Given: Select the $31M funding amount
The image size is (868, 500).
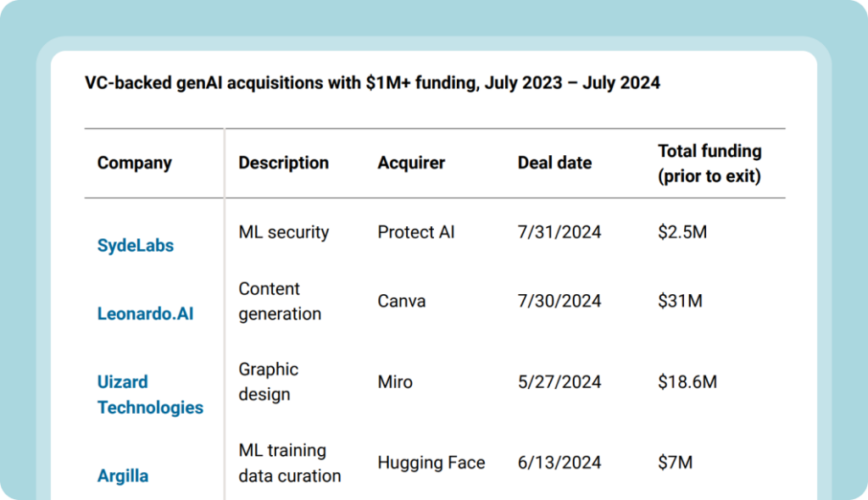Looking at the screenshot, I should click(x=680, y=301).
